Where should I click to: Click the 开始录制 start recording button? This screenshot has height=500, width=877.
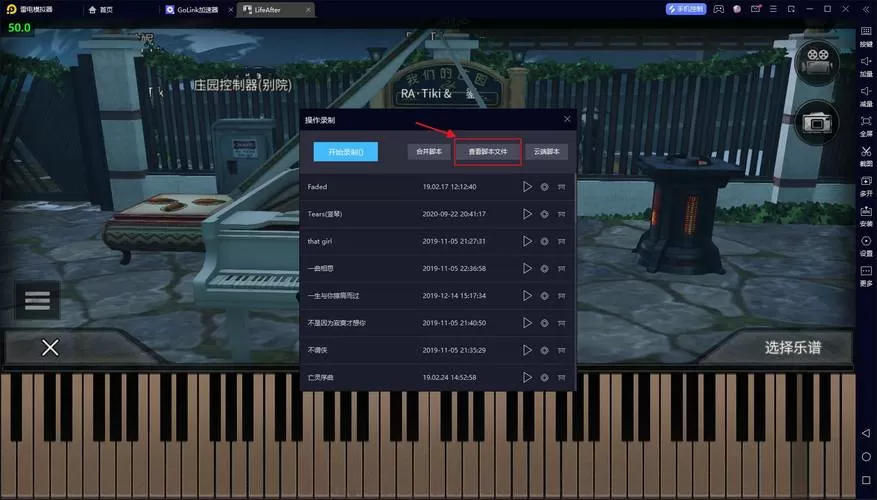tap(346, 152)
